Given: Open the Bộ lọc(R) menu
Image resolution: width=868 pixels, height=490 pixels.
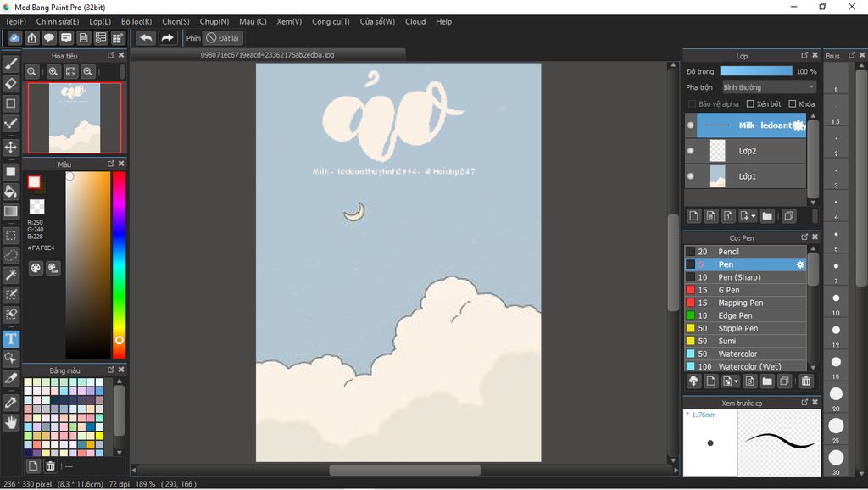Looking at the screenshot, I should point(136,21).
